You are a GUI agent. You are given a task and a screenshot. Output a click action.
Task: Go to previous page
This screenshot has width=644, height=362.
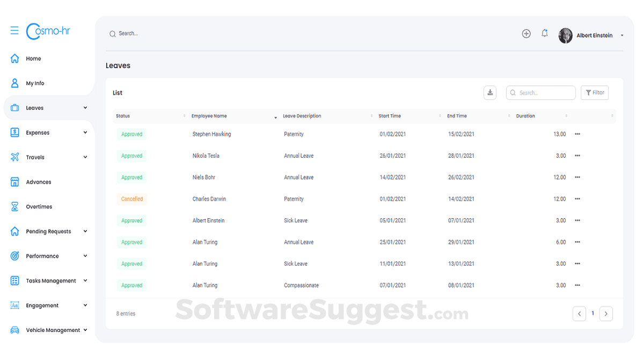click(x=579, y=314)
